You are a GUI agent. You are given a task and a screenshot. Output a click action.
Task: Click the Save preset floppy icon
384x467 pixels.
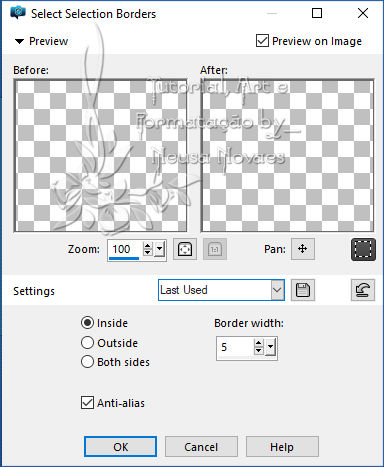point(303,290)
